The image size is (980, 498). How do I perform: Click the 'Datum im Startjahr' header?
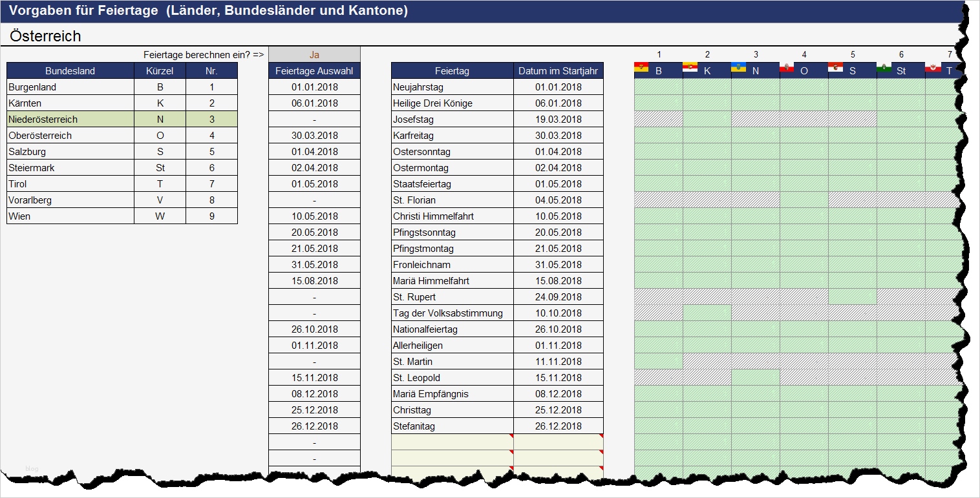coord(557,70)
